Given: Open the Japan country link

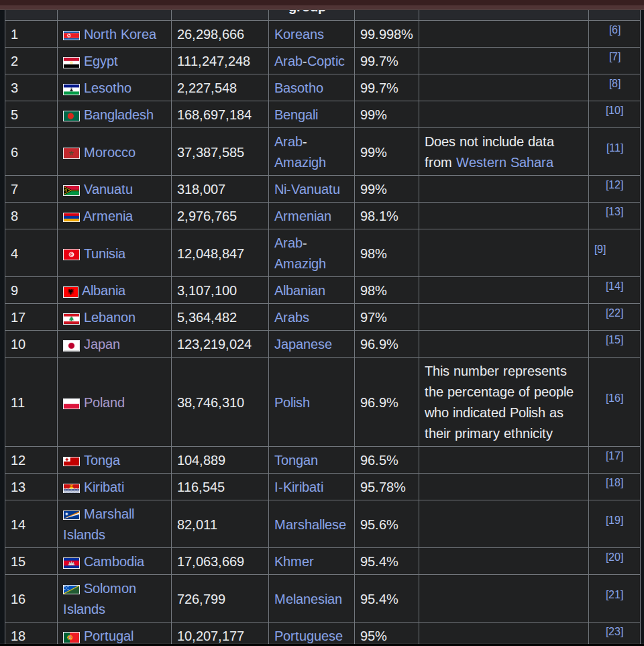Looking at the screenshot, I should [x=102, y=344].
